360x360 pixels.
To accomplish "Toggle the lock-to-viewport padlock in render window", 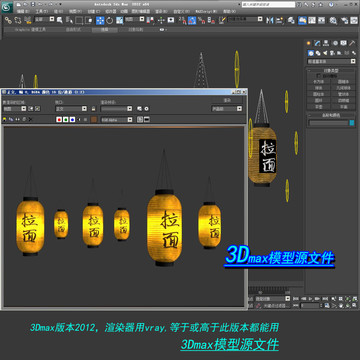I will click(x=93, y=109).
